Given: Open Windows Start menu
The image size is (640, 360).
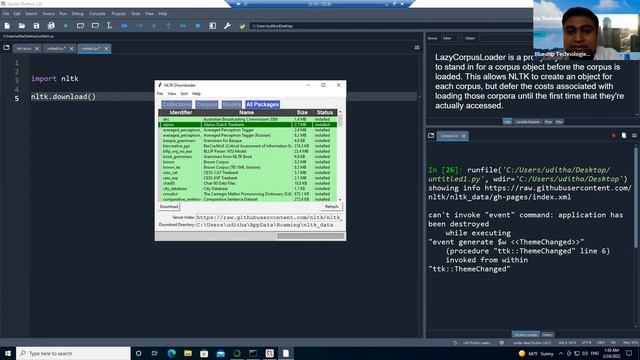Looking at the screenshot, I should 8,353.
